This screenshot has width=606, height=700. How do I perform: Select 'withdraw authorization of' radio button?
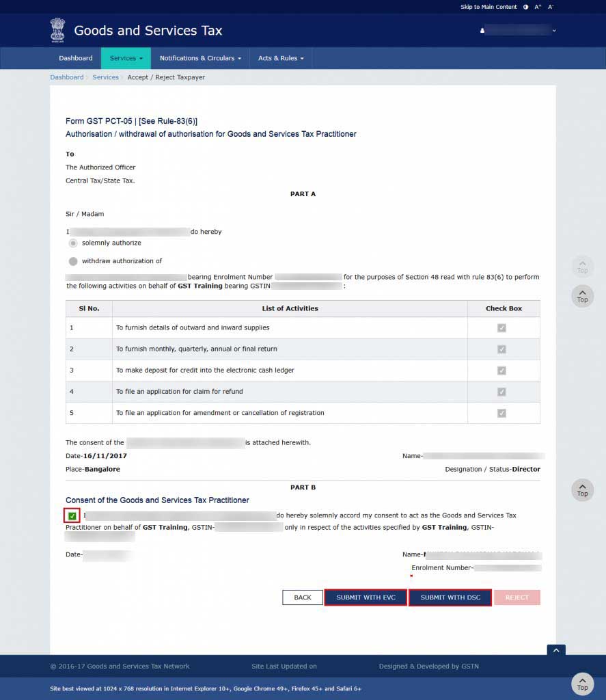(x=73, y=261)
